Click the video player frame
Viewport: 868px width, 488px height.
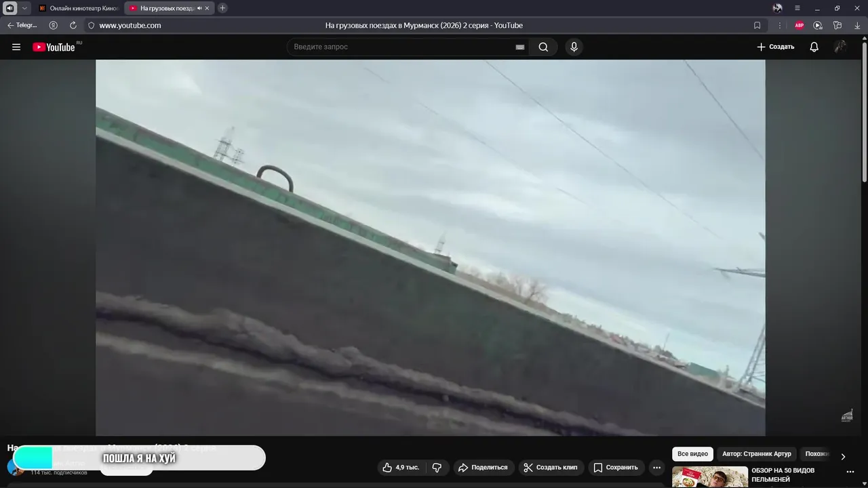[x=431, y=247]
